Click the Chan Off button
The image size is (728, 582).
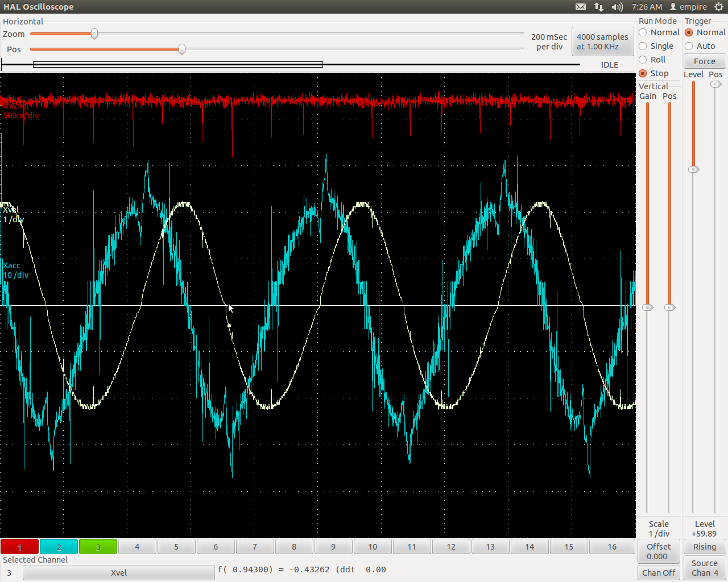[659, 573]
